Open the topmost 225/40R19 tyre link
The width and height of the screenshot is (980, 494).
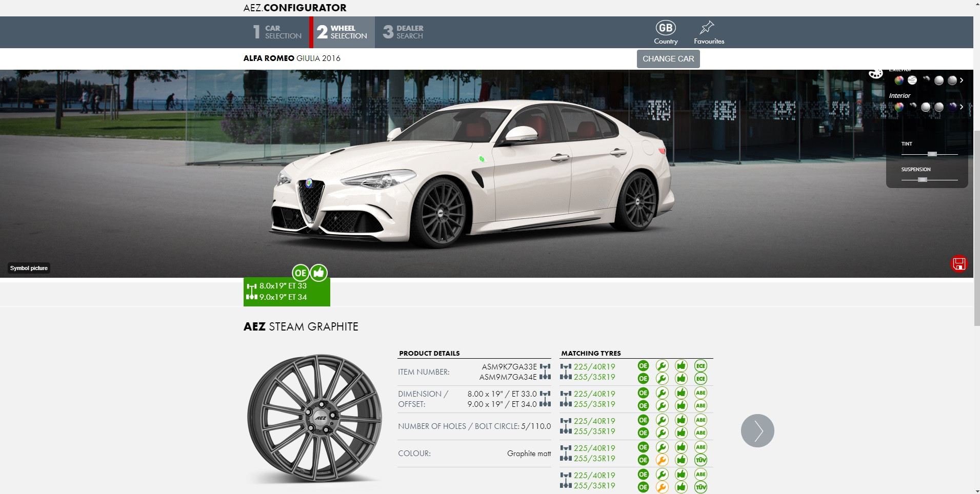click(x=594, y=367)
